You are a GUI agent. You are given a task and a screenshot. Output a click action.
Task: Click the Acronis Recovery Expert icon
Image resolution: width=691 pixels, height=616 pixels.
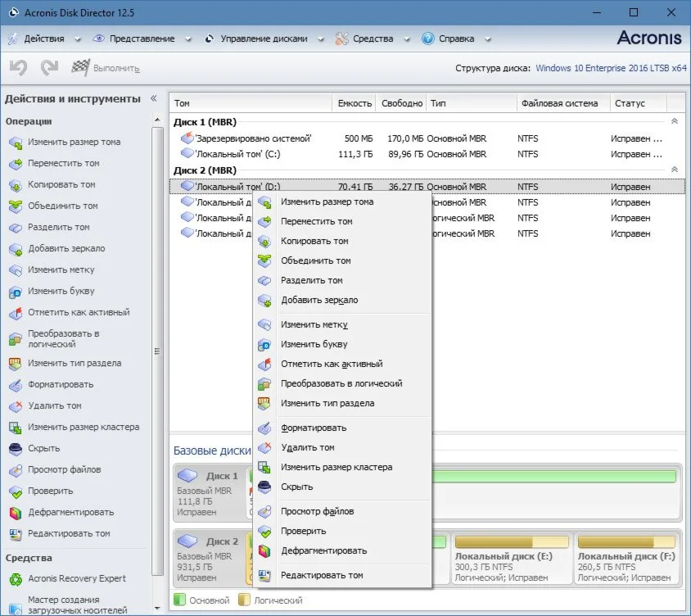pos(16,579)
